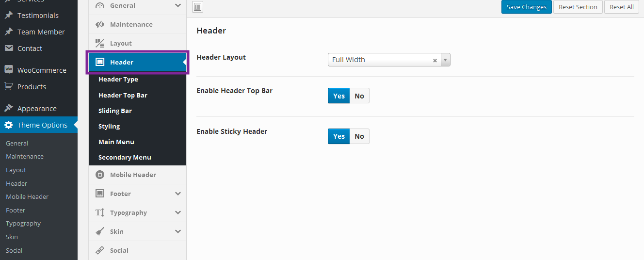Clear the Full Width selection
Screen dimensions: 644x260
tap(435, 60)
